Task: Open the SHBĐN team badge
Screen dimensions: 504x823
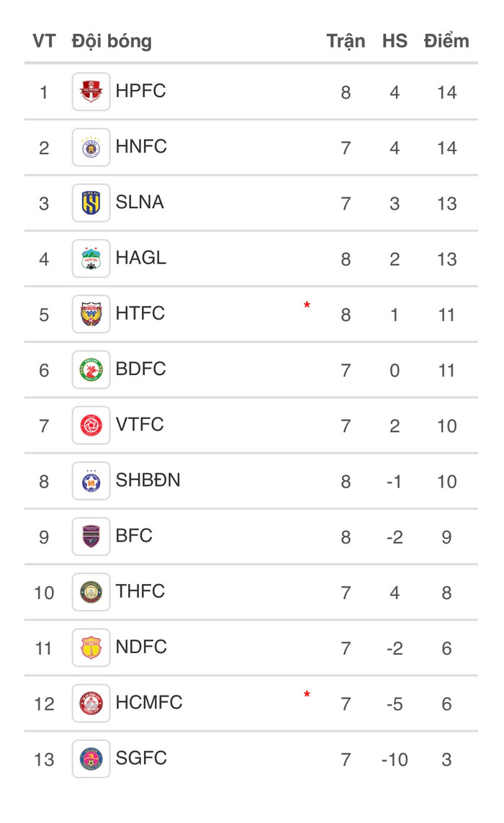Action: (91, 481)
